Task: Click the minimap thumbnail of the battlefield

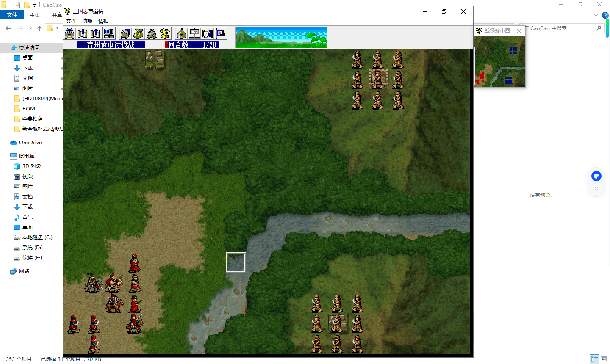Action: (x=500, y=62)
